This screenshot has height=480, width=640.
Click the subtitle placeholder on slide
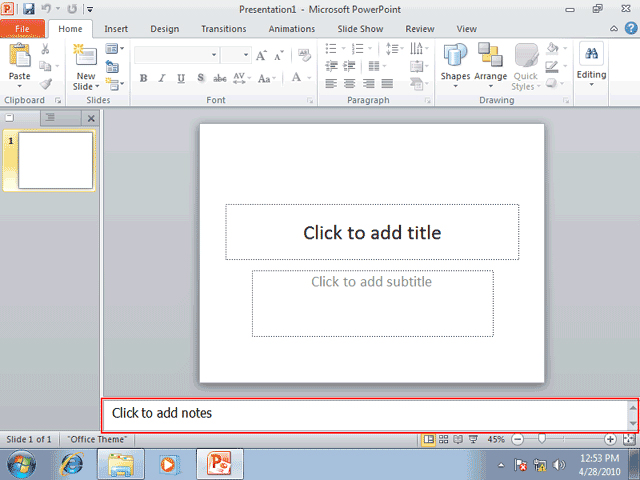(372, 303)
